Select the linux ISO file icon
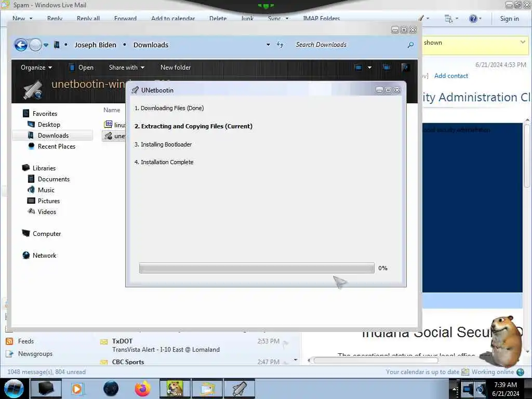This screenshot has width=532, height=399. (x=108, y=124)
